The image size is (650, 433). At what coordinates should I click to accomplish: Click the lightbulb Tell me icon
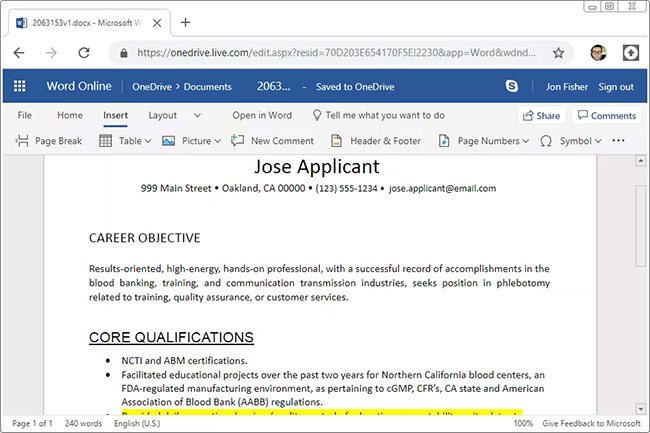click(317, 115)
